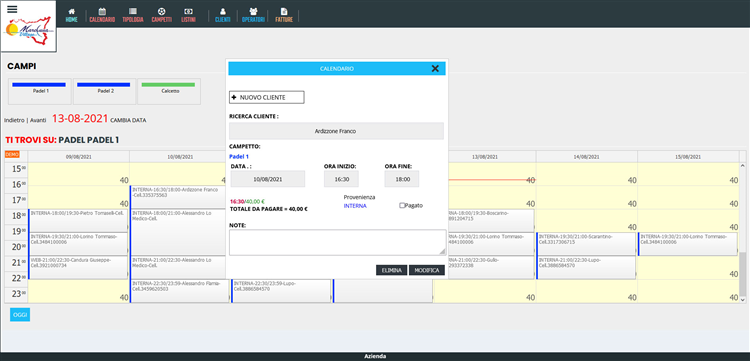Click the Azienda footer label
The width and height of the screenshot is (750, 361).
tap(375, 356)
